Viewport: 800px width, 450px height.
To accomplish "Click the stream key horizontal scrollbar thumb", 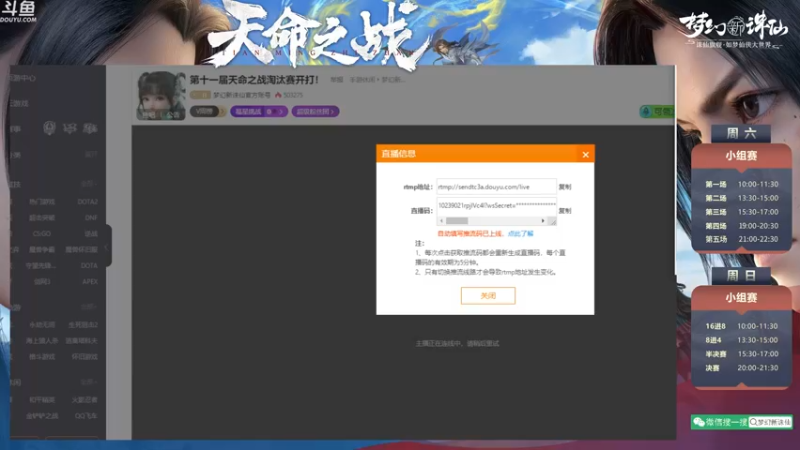I will [x=457, y=221].
